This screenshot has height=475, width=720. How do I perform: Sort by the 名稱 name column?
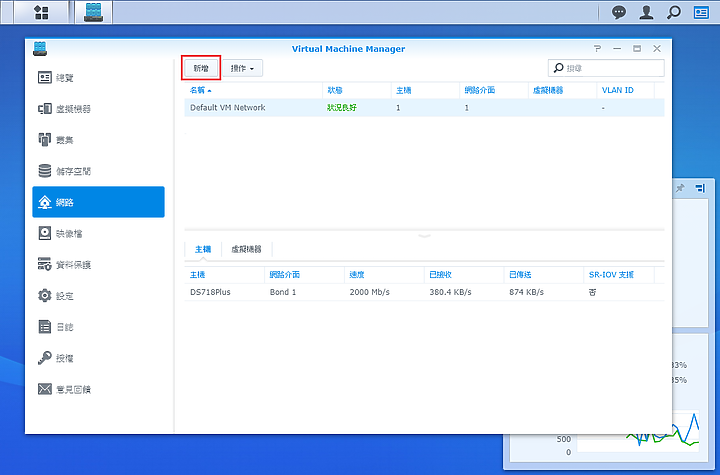253,90
